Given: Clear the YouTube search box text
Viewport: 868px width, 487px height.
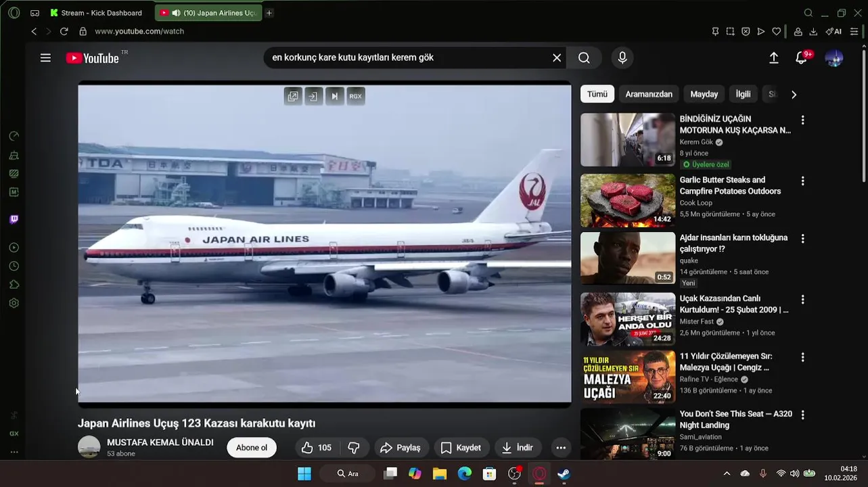Looking at the screenshot, I should pos(557,58).
